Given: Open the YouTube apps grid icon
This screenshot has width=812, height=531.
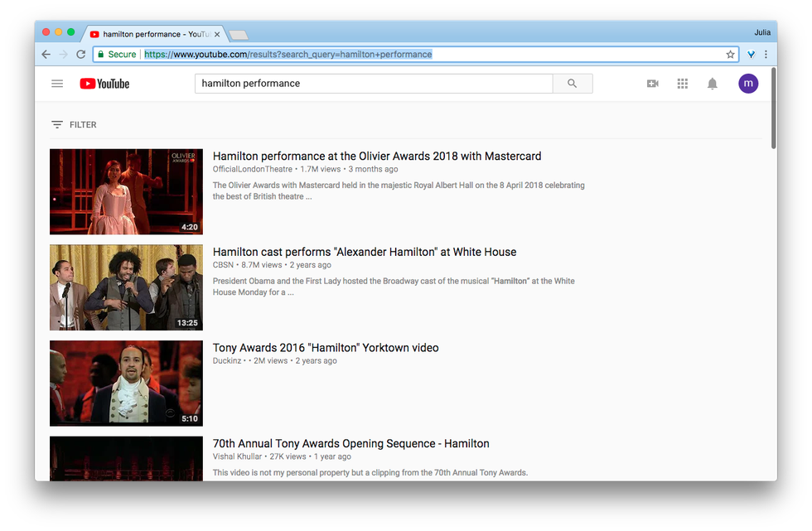Looking at the screenshot, I should (x=683, y=84).
